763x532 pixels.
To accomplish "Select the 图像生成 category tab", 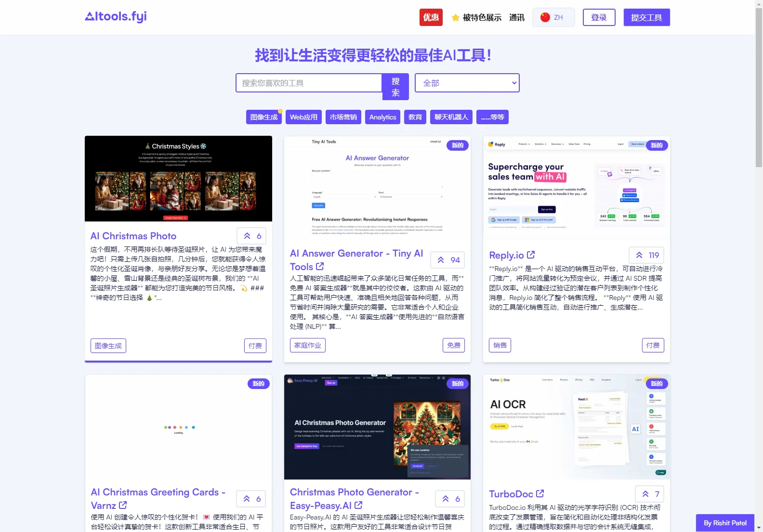I will [264, 117].
